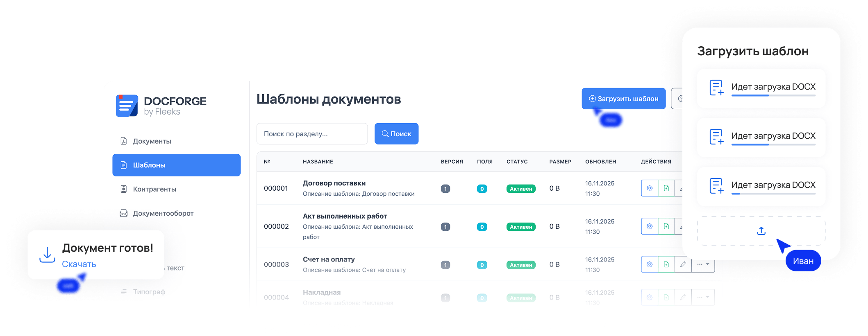Click first DOCX upload progress bar
Image resolution: width=868 pixels, height=336 pixels.
point(773,95)
